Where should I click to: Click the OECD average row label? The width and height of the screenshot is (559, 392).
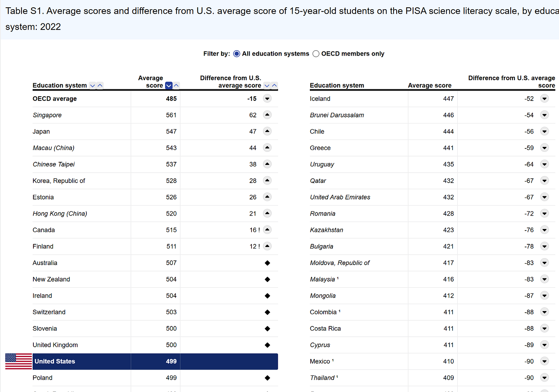click(55, 99)
